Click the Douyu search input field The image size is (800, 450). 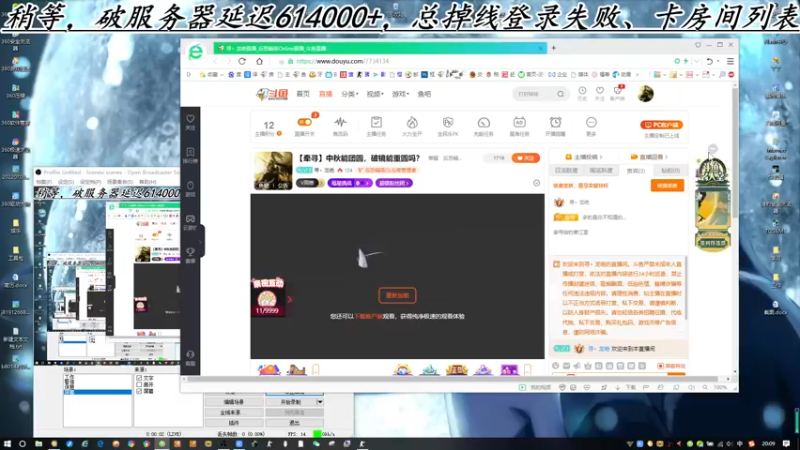coord(535,94)
